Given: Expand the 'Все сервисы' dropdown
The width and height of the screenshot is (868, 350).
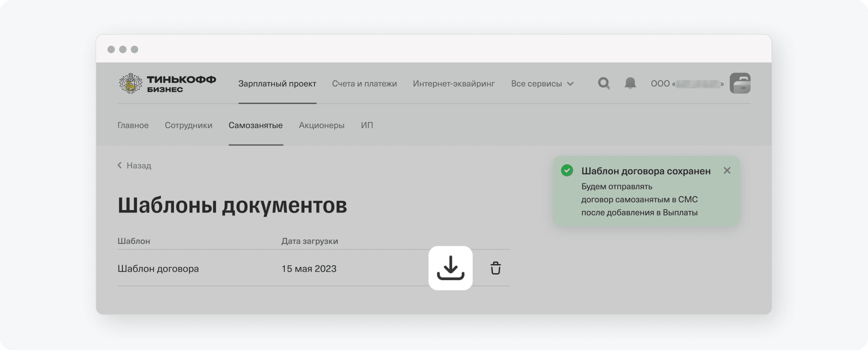Looking at the screenshot, I should [536, 84].
